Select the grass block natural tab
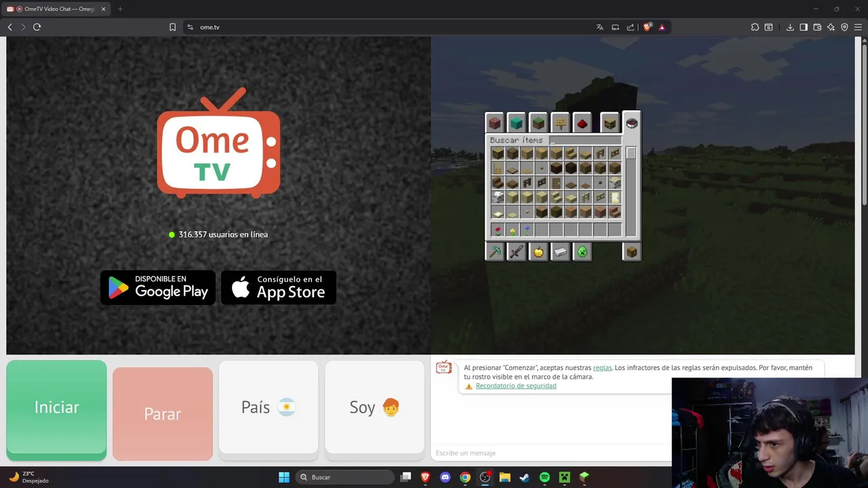 click(538, 123)
